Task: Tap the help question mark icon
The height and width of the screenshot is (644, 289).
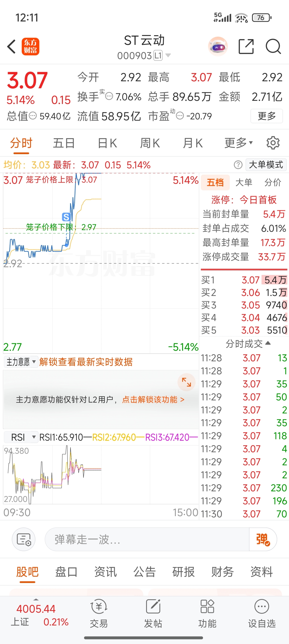Action: tap(238, 165)
